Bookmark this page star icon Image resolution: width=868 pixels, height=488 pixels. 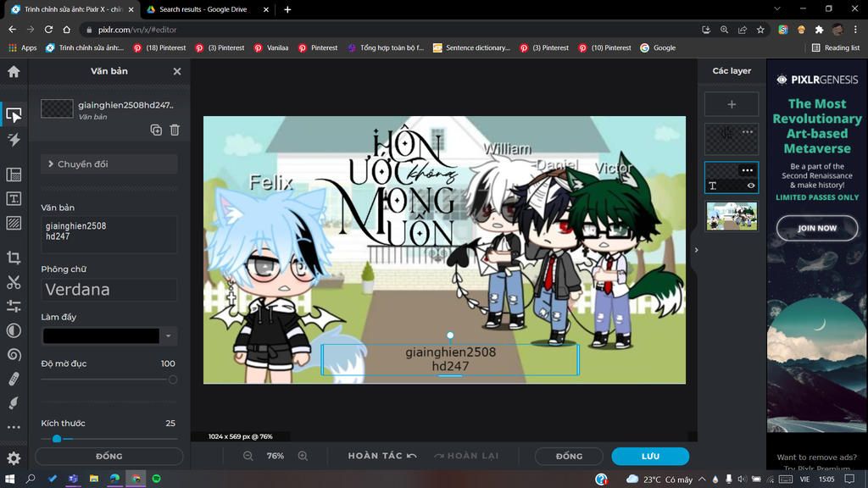coord(760,30)
